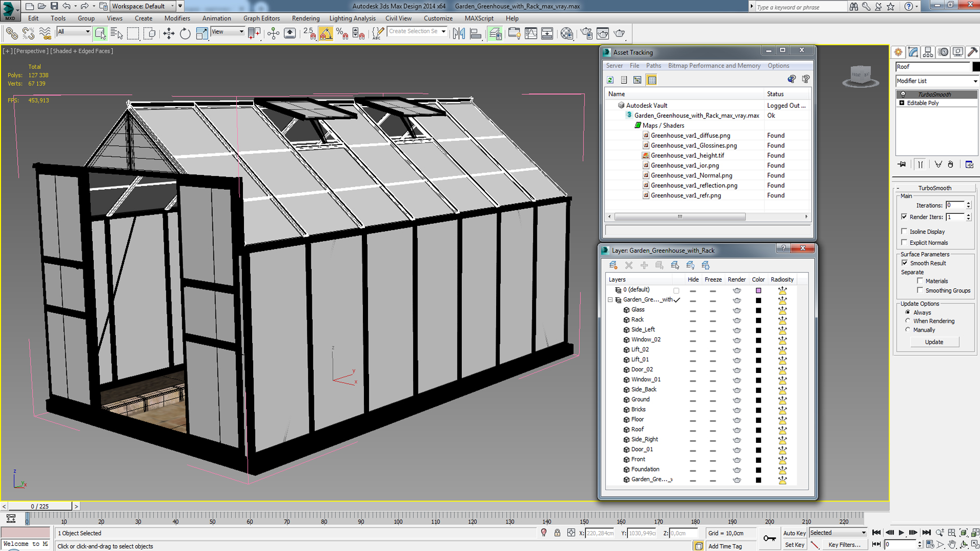980x551 pixels.
Task: Click the Render Production teapot icon
Action: coord(619,34)
